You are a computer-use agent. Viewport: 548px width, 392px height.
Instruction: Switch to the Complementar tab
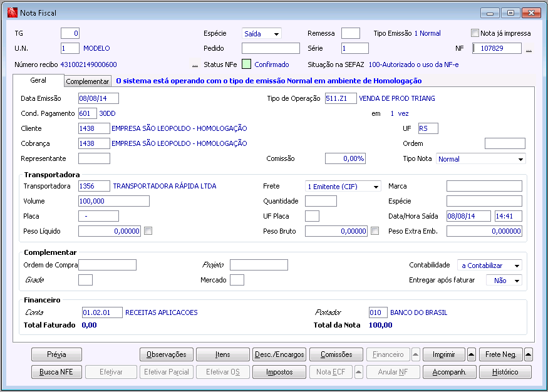88,81
